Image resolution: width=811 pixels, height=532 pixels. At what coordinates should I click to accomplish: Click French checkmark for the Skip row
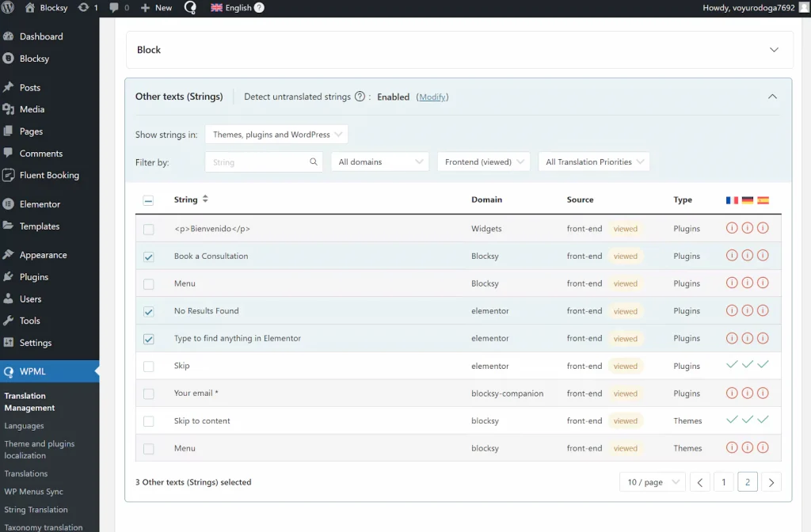pos(732,364)
